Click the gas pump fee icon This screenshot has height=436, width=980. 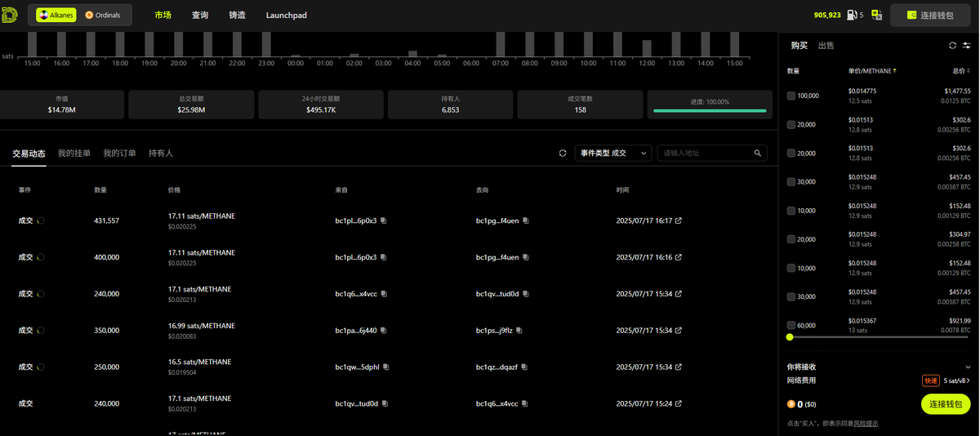pos(852,15)
